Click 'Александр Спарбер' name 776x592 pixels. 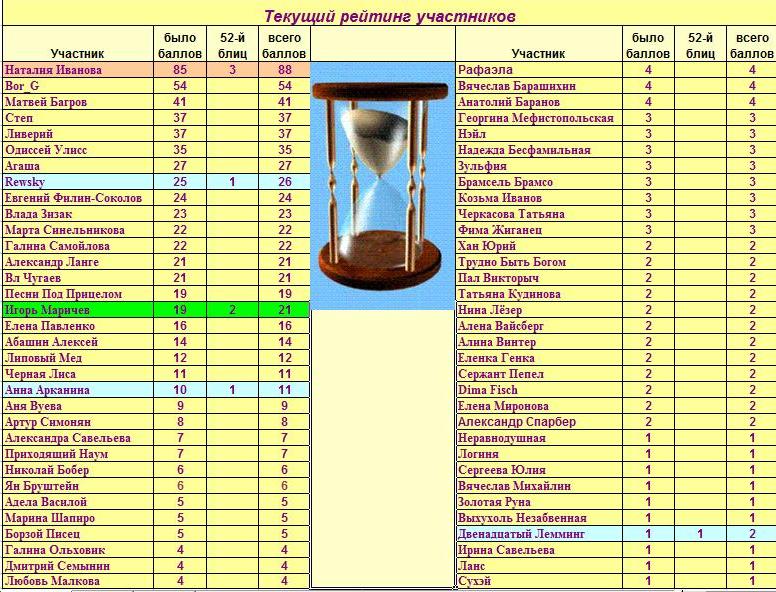tap(538, 422)
